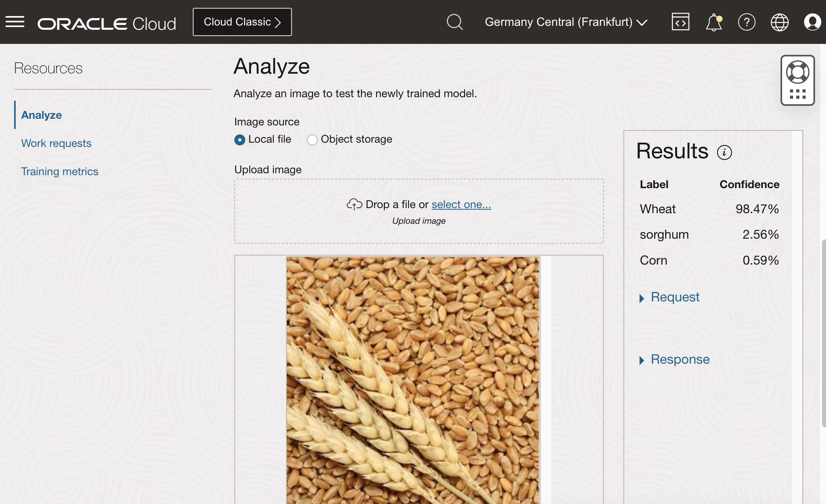
Task: Open the user profile avatar
Action: point(812,22)
